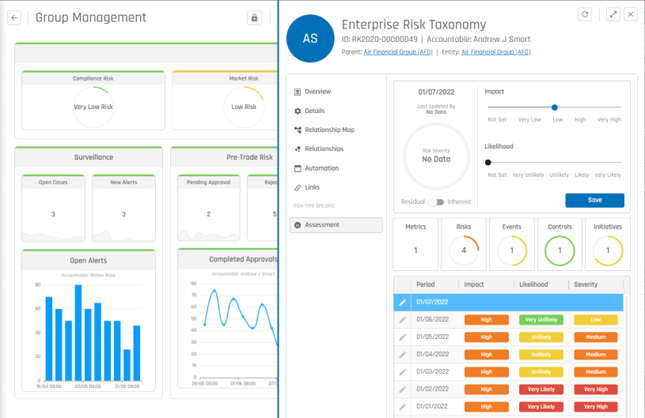645x418 pixels.
Task: Toggle the Residual/Inherent switch
Action: [436, 202]
